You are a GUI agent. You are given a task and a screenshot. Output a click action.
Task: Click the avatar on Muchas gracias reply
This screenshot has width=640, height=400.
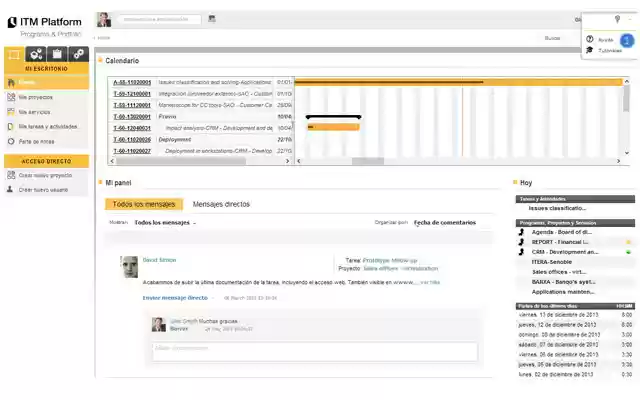click(x=159, y=325)
